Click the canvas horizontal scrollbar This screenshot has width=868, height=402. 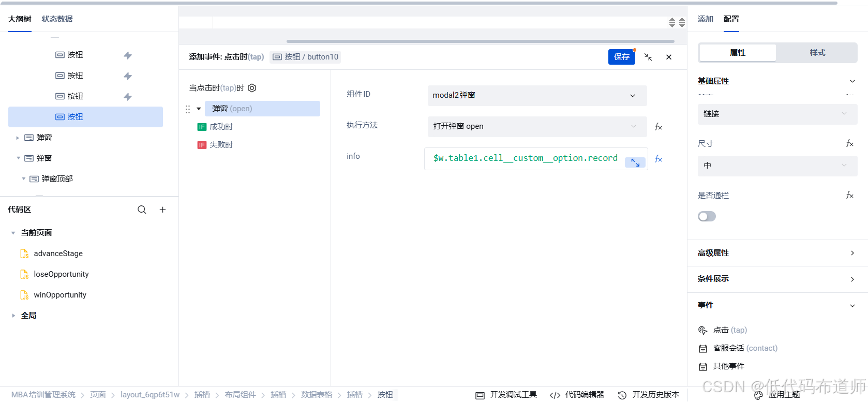[x=480, y=41]
